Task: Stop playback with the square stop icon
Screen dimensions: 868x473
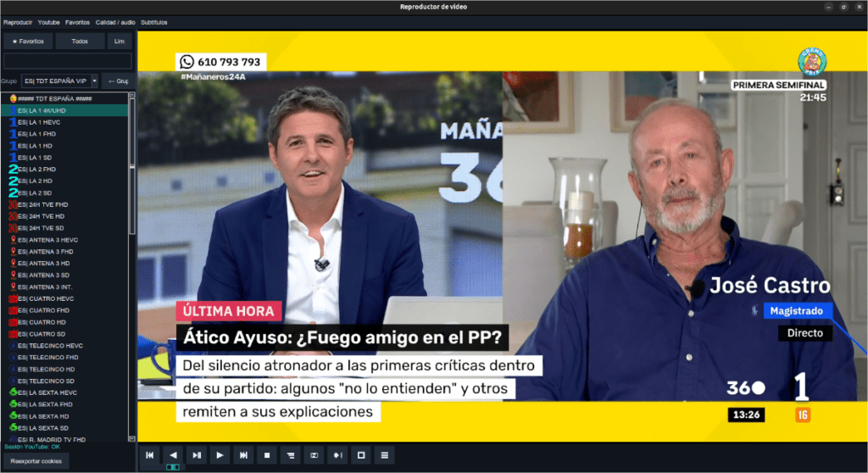Action: coord(267,455)
